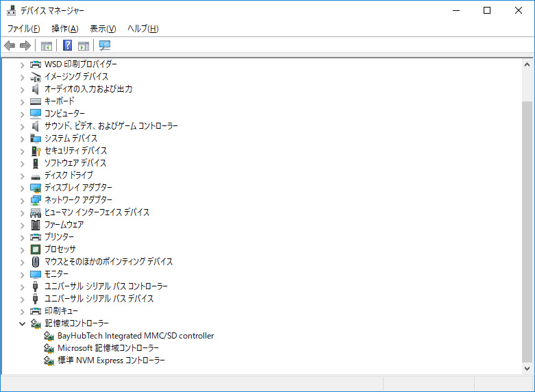The height and width of the screenshot is (392, 535).
Task: Toggle the console tree pane icon
Action: (x=47, y=45)
